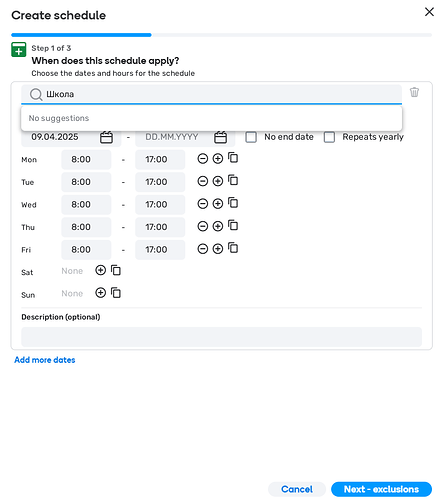This screenshot has height=500, width=442.
Task: Delete this date range with trash icon
Action: (414, 92)
